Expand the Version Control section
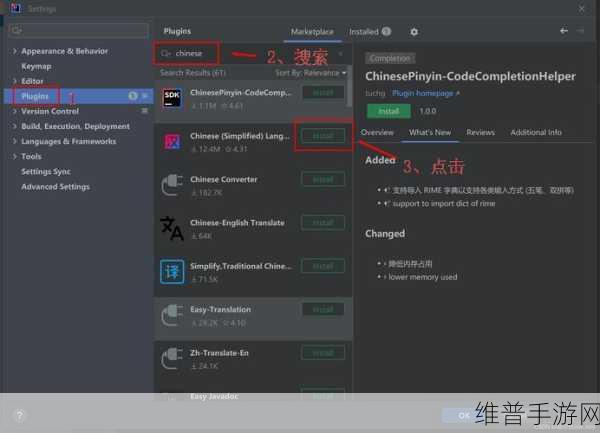The height and width of the screenshot is (433, 600). pyautogui.click(x=15, y=111)
